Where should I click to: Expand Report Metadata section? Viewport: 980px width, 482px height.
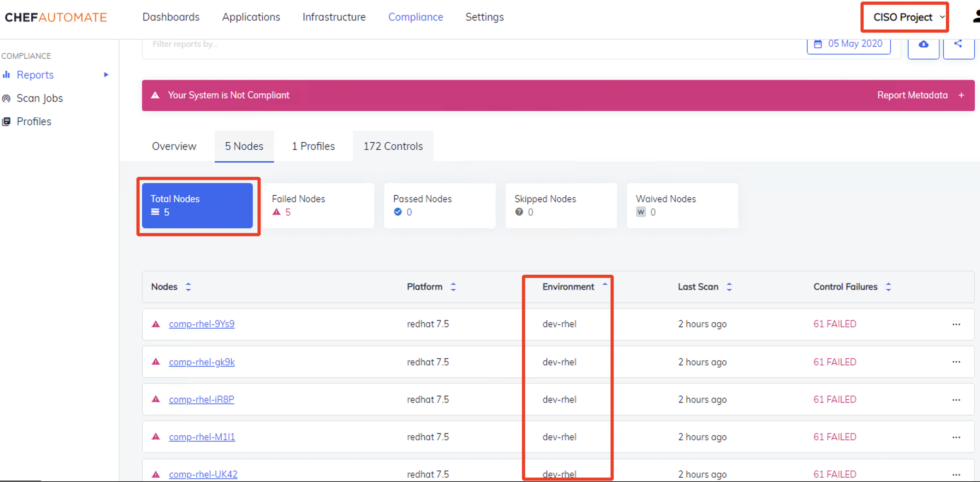920,95
